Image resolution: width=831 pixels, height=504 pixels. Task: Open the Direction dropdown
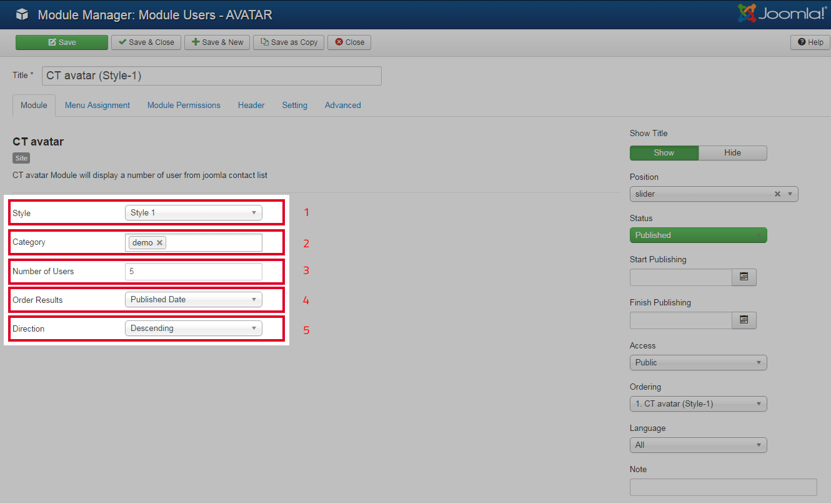pyautogui.click(x=194, y=329)
